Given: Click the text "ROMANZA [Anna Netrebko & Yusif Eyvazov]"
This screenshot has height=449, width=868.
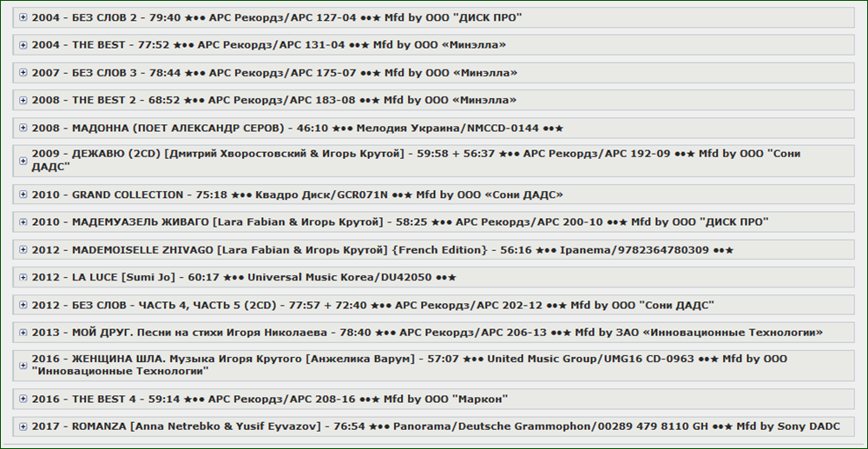Looking at the screenshot, I should (196, 426).
